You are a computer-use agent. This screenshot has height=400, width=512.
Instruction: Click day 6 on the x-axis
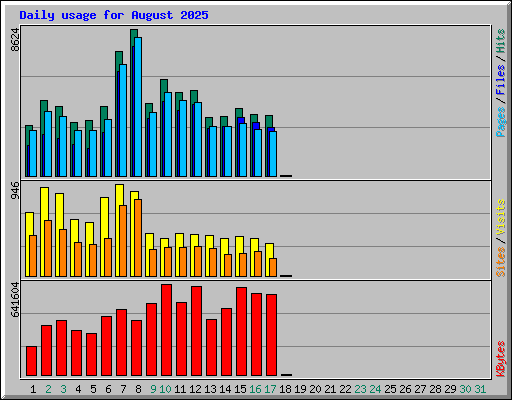coord(108,389)
